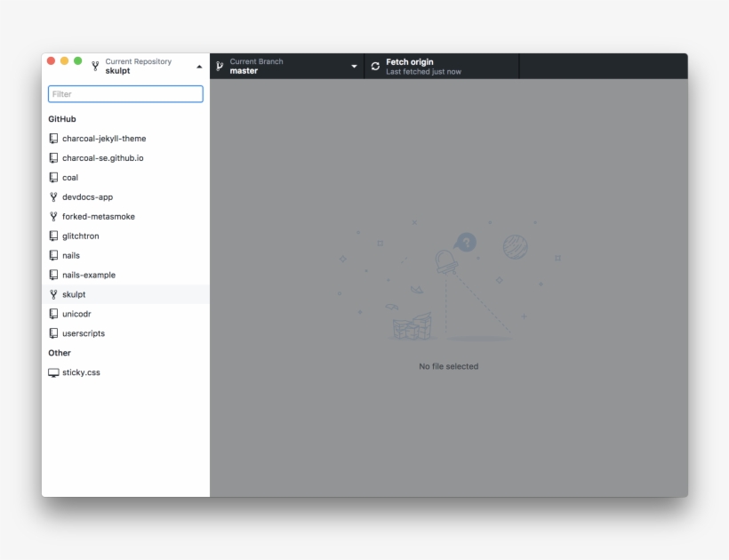Viewport: 729px width, 560px height.
Task: Click repository icon beside charcoal-se.github.io
Action: point(53,158)
